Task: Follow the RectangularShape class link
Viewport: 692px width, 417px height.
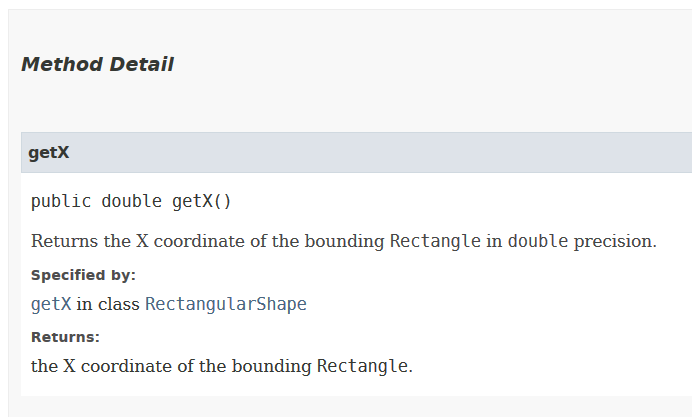Action: coord(225,304)
